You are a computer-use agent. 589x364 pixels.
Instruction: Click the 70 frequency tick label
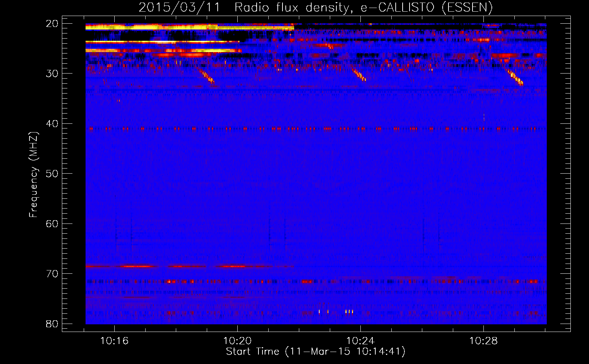(52, 274)
